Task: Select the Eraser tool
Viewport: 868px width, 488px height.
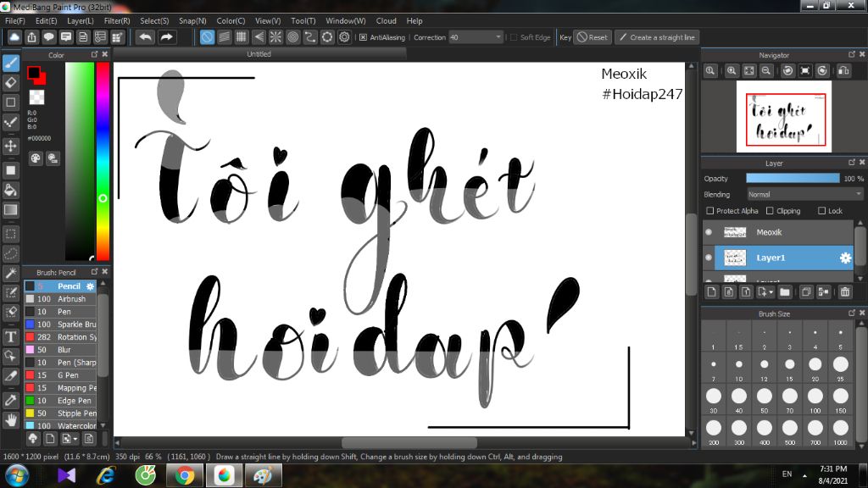Action: pyautogui.click(x=10, y=82)
